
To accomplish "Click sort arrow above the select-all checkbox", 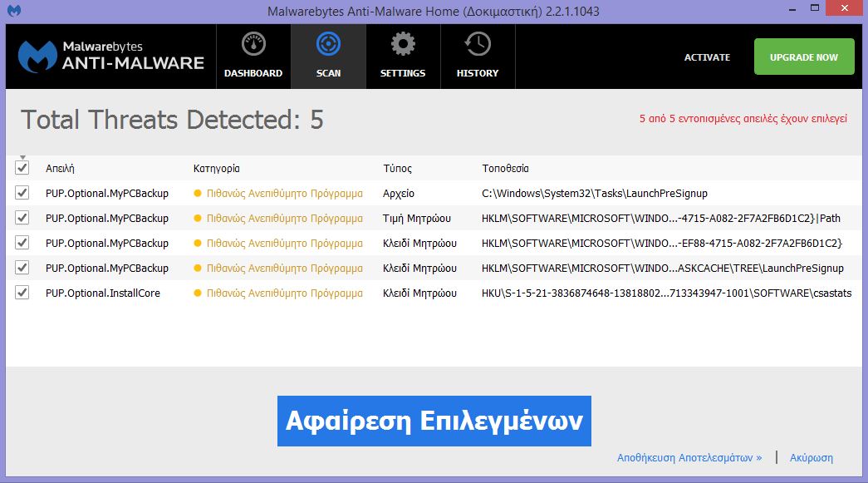I will [22, 157].
